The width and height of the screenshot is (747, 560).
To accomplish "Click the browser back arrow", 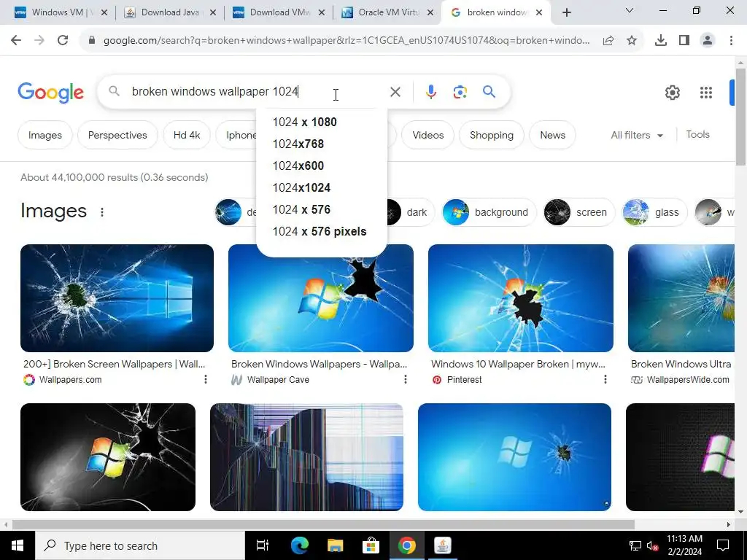I will tap(16, 41).
